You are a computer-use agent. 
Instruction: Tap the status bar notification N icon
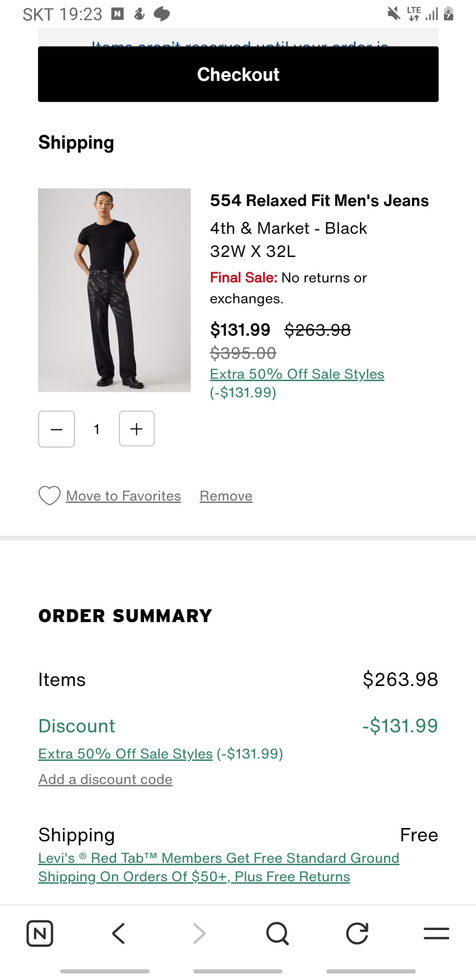click(117, 13)
